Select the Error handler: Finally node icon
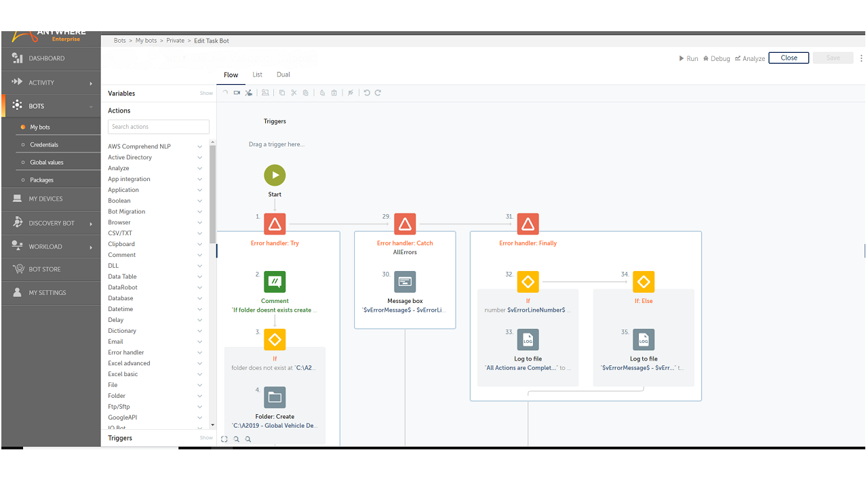Image resolution: width=868 pixels, height=488 pixels. point(528,224)
